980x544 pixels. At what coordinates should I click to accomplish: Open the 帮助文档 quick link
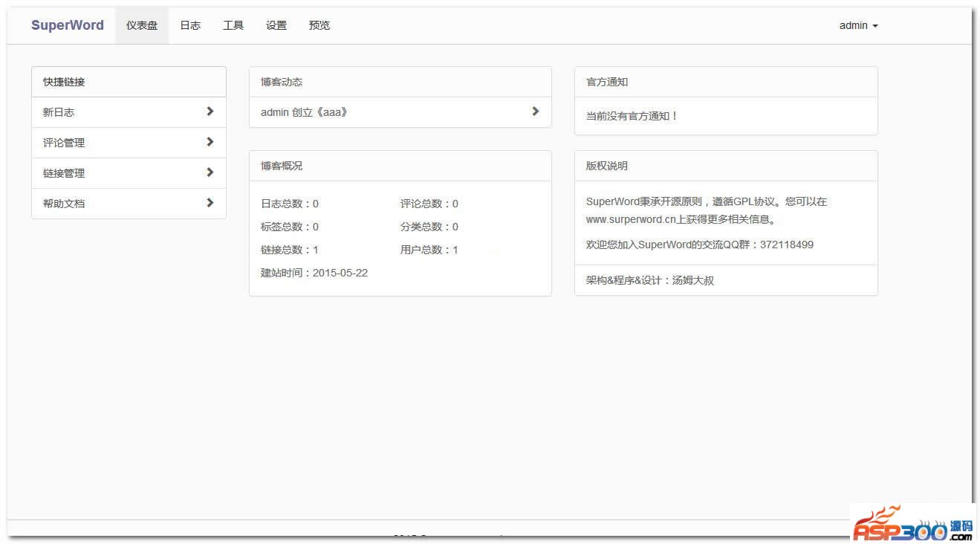click(x=64, y=204)
